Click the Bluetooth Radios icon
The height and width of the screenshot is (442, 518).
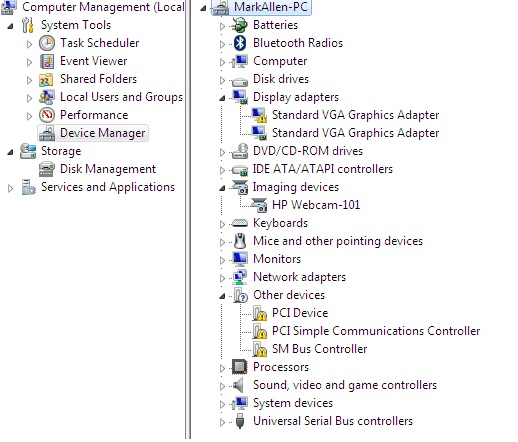[x=240, y=43]
